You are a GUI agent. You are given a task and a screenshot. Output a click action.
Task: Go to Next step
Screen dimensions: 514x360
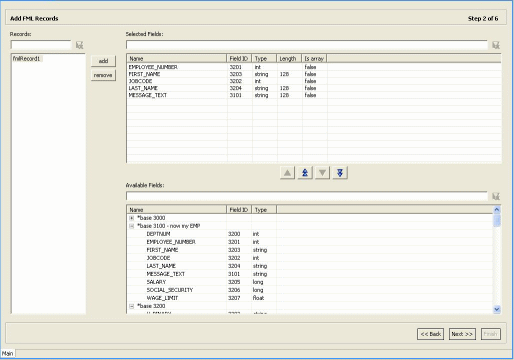462,334
